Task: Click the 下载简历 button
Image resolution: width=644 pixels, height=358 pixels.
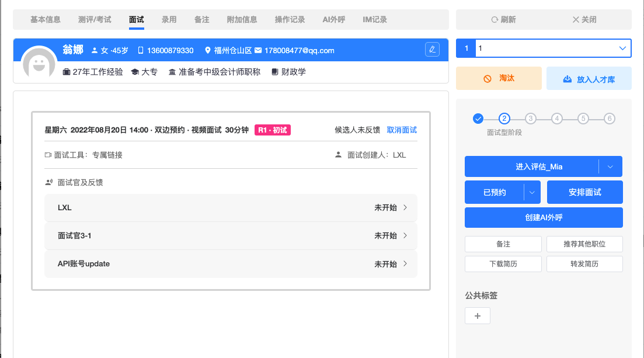Action: (503, 264)
